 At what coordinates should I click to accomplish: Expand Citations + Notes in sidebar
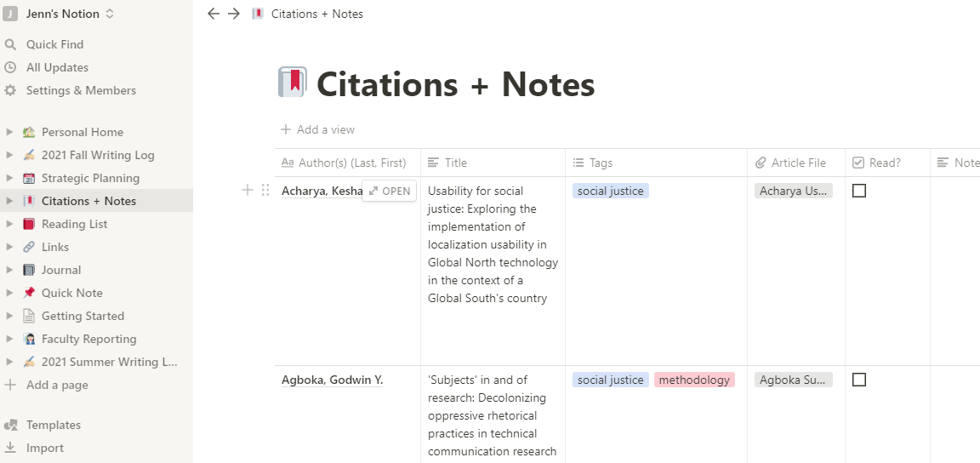[x=9, y=201]
